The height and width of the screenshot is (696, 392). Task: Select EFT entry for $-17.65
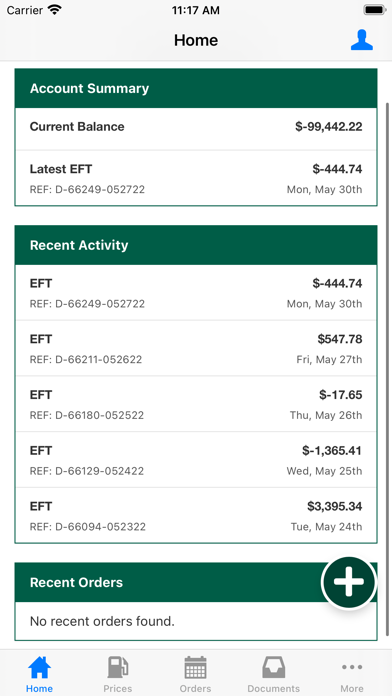[x=196, y=404]
